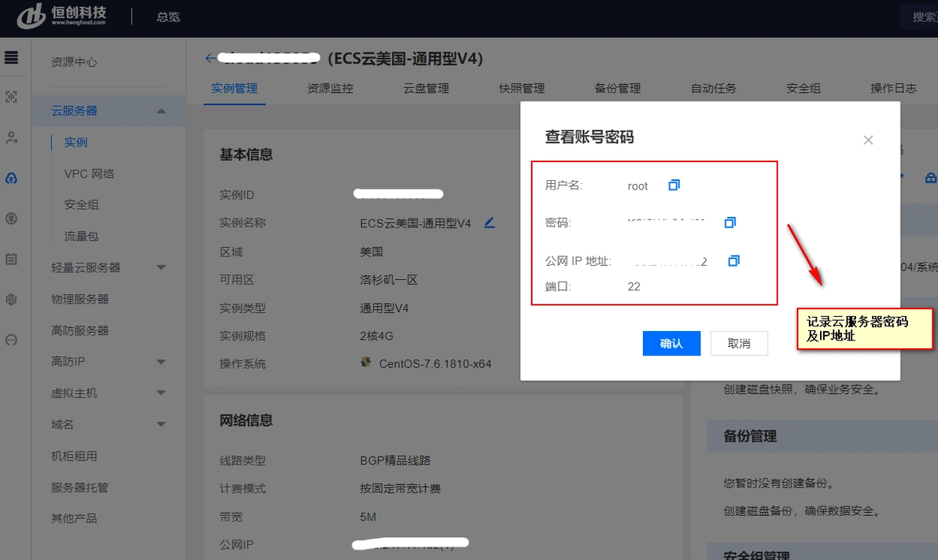Viewport: 938px width, 560px height.
Task: Go back using the left arrow
Action: point(210,58)
